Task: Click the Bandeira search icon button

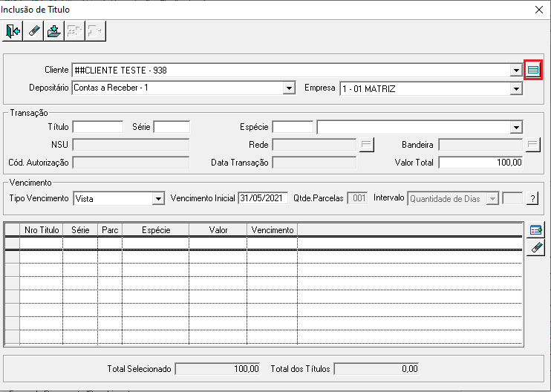Action: pos(532,144)
